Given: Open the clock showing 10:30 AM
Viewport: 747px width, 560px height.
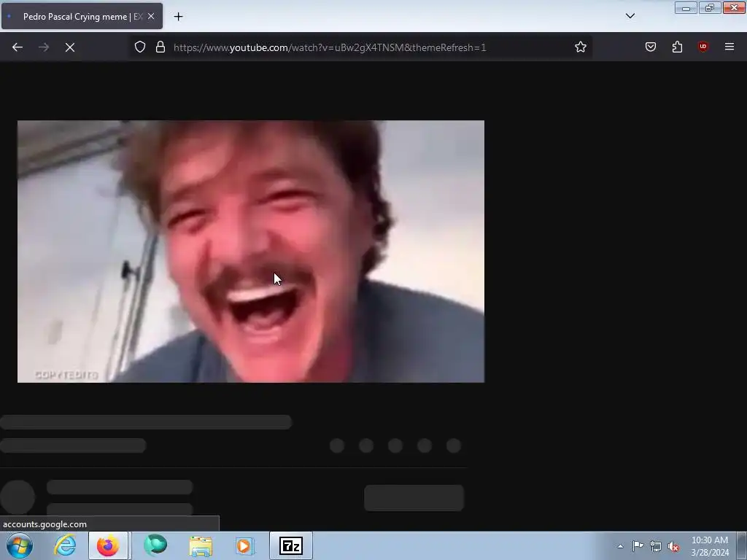Looking at the screenshot, I should (709, 546).
